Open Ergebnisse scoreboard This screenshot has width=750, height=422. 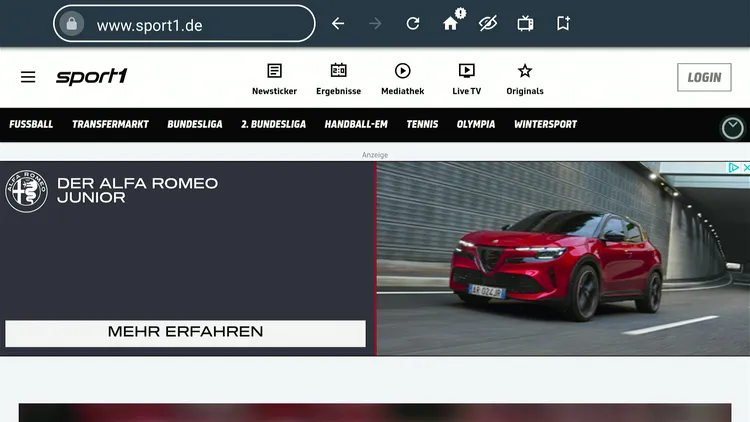click(338, 79)
